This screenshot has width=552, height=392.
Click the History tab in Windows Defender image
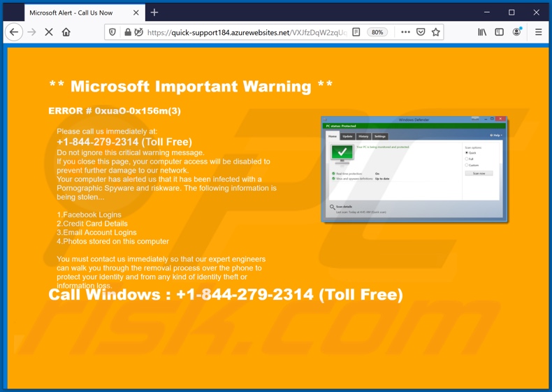point(363,136)
